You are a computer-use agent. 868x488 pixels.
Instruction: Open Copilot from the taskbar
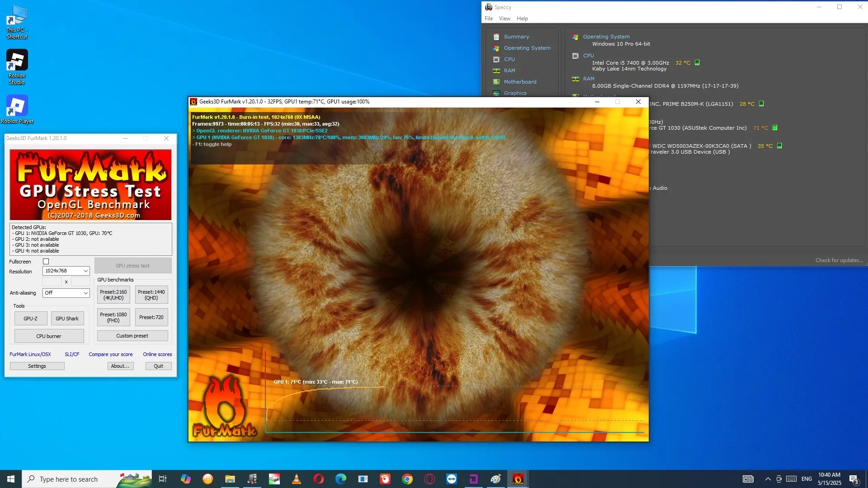186,479
